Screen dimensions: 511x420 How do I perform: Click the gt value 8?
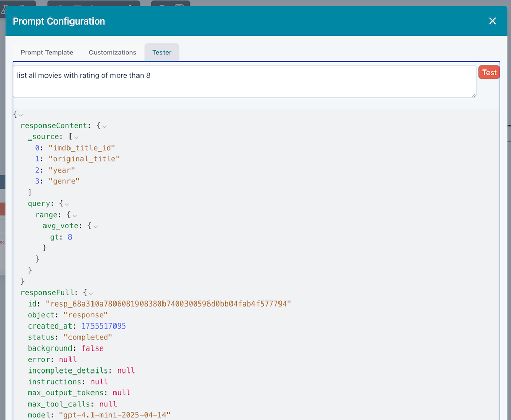[70, 237]
